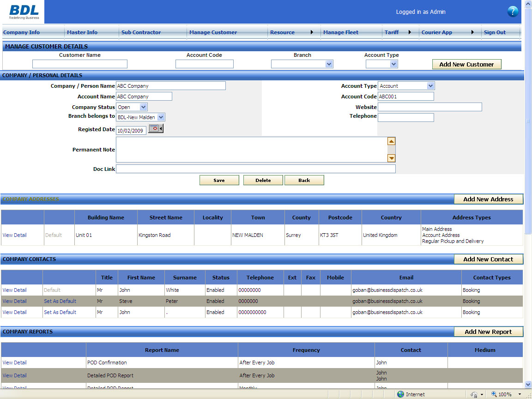Image resolution: width=532 pixels, height=399 pixels.
Task: Click the Telephone input field
Action: 406,117
